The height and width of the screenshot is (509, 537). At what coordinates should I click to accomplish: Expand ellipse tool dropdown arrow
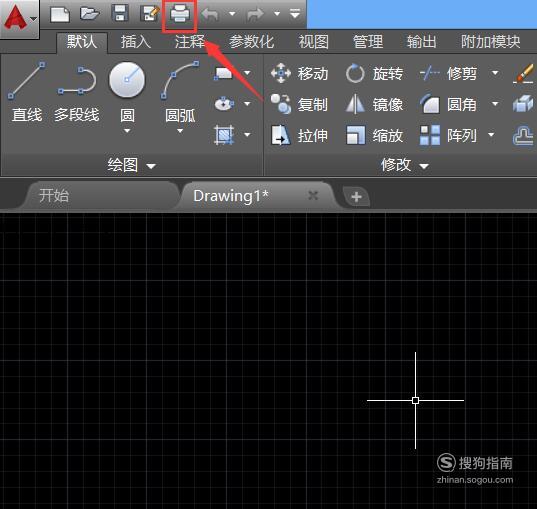click(247, 103)
